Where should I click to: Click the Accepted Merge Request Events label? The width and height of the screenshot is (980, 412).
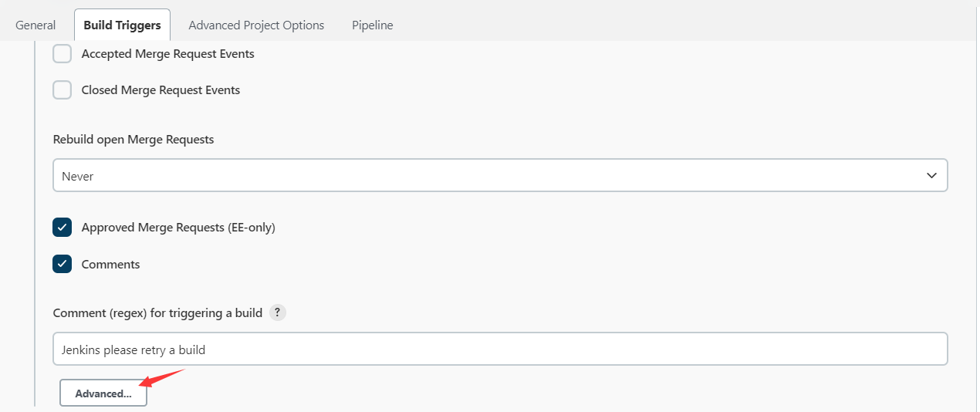pyautogui.click(x=167, y=54)
